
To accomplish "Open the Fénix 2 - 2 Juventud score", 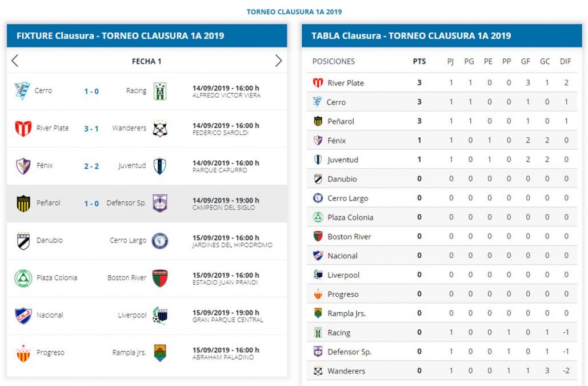I will [x=91, y=166].
